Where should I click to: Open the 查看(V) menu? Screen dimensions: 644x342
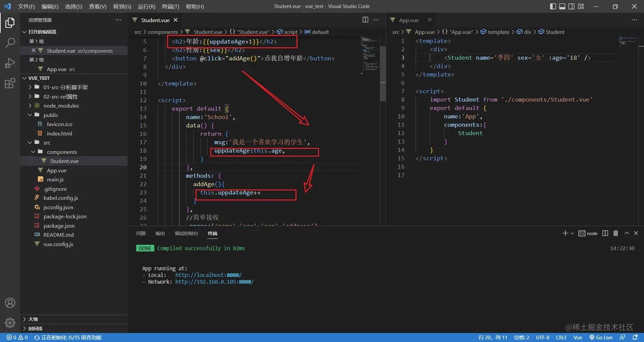click(98, 6)
